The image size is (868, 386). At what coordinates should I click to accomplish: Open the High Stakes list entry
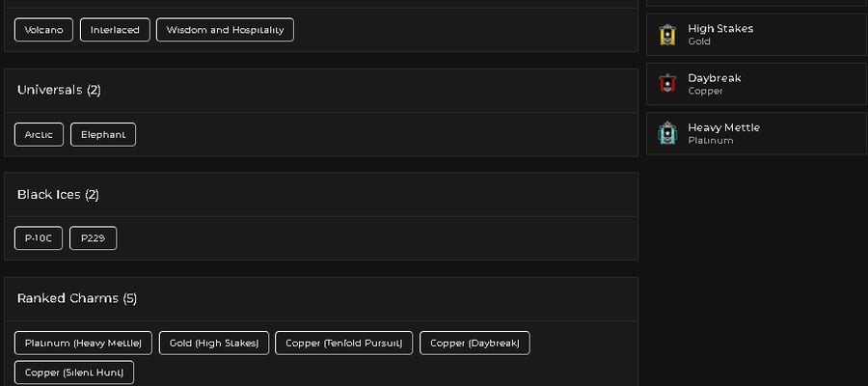pos(757,35)
